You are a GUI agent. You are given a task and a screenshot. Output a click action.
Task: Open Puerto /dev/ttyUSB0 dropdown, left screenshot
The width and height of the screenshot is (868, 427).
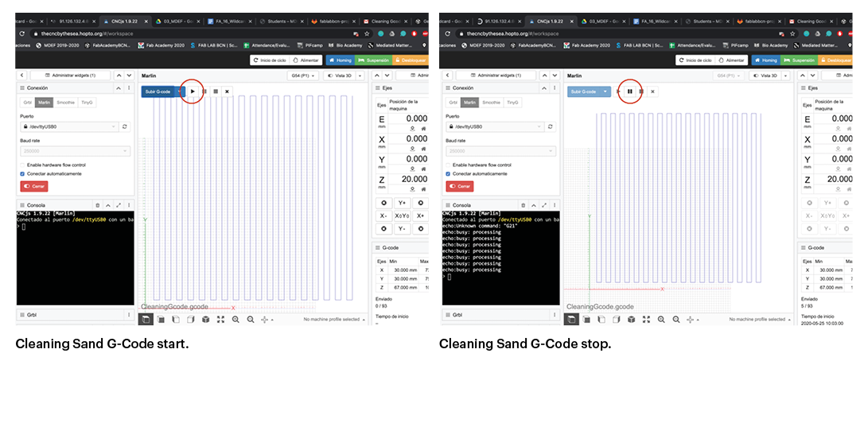(69, 126)
